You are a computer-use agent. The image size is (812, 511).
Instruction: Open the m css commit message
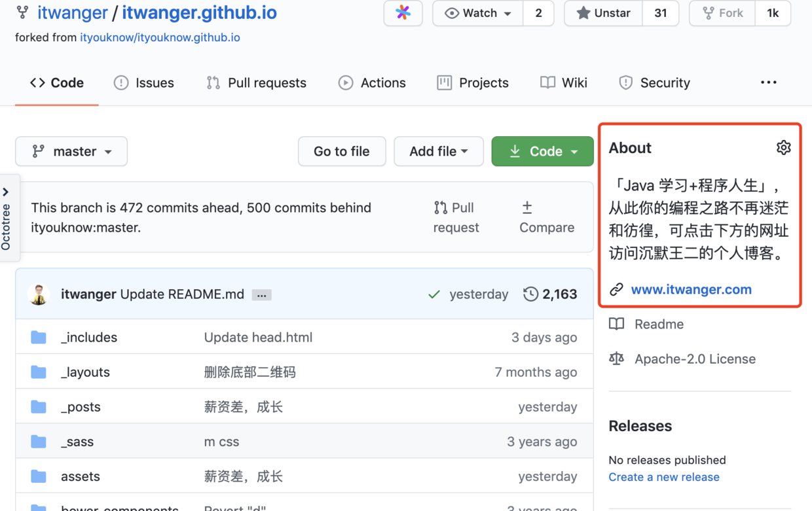(221, 442)
